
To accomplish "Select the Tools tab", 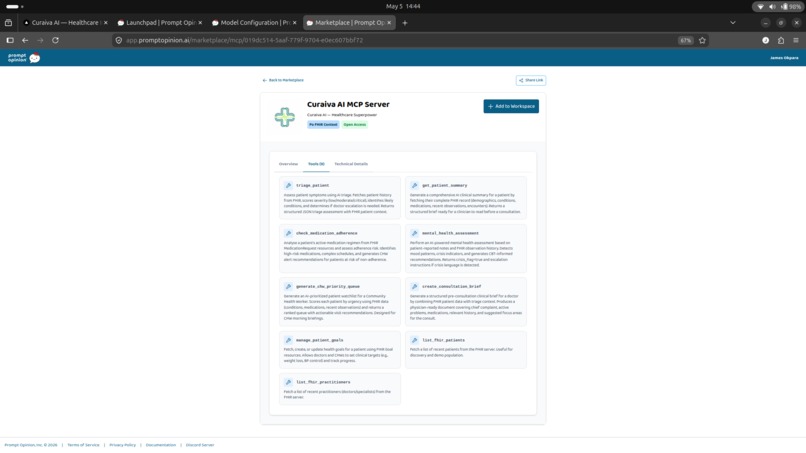I will [x=316, y=164].
